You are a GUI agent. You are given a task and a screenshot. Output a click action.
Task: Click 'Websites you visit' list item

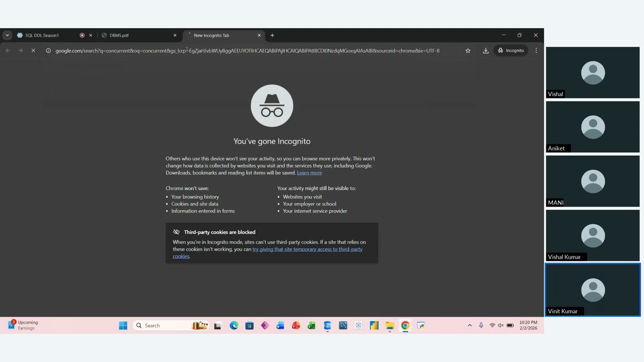click(302, 197)
